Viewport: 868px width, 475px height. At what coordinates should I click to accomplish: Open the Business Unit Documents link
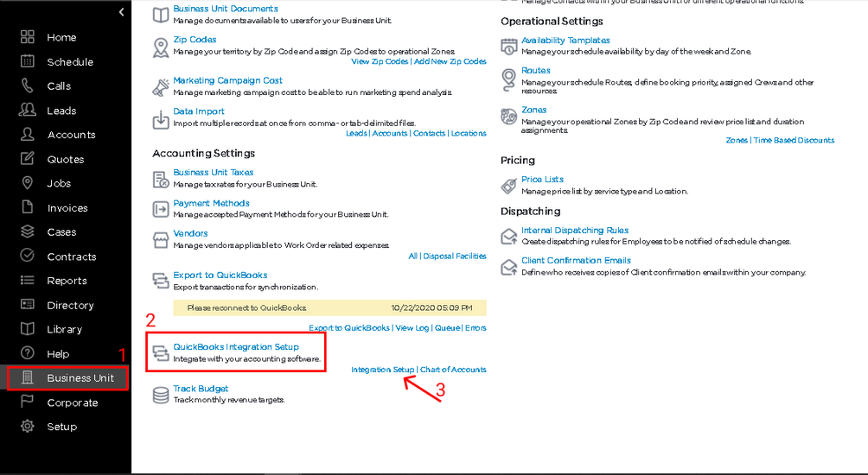[226, 9]
